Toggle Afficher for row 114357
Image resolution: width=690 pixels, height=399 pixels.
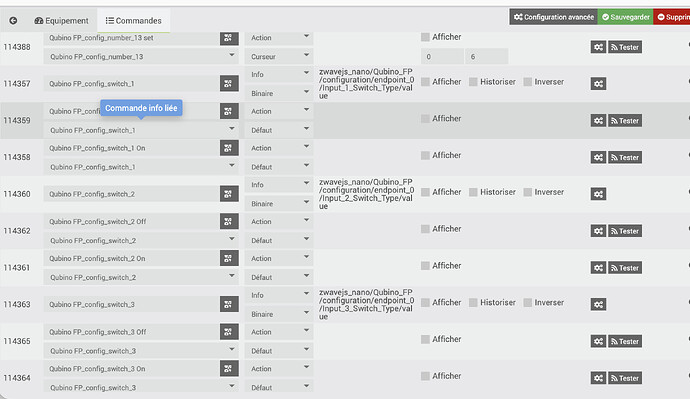pos(425,82)
